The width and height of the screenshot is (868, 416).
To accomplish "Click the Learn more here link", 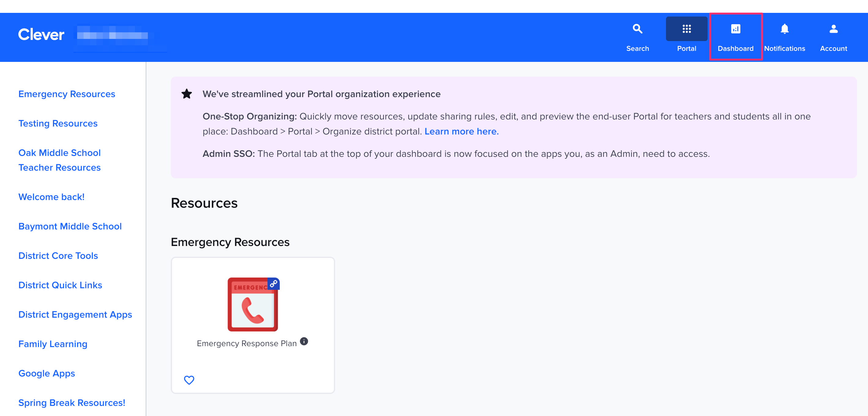I will click(x=461, y=131).
